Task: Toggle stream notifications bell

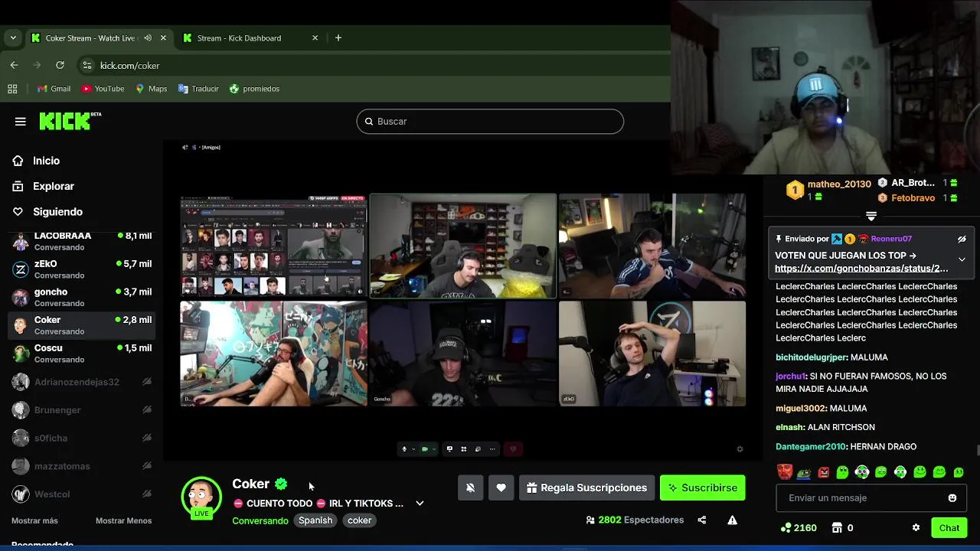Action: pos(470,488)
